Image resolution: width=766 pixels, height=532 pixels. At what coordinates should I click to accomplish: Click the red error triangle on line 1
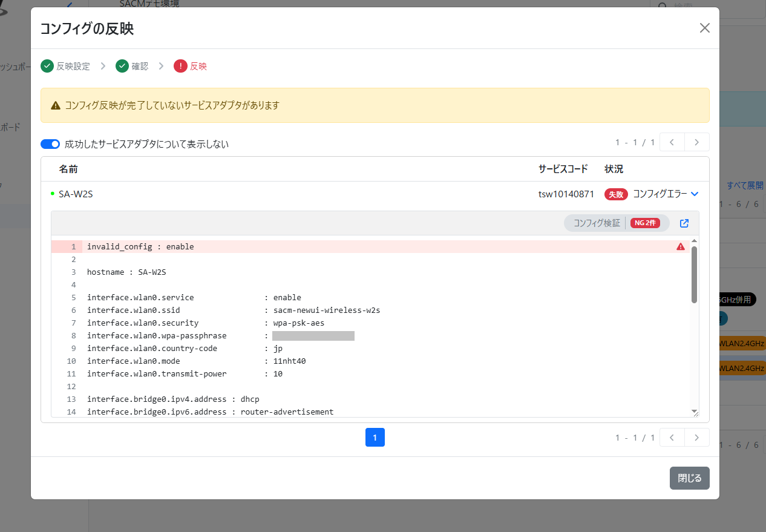[x=681, y=246]
